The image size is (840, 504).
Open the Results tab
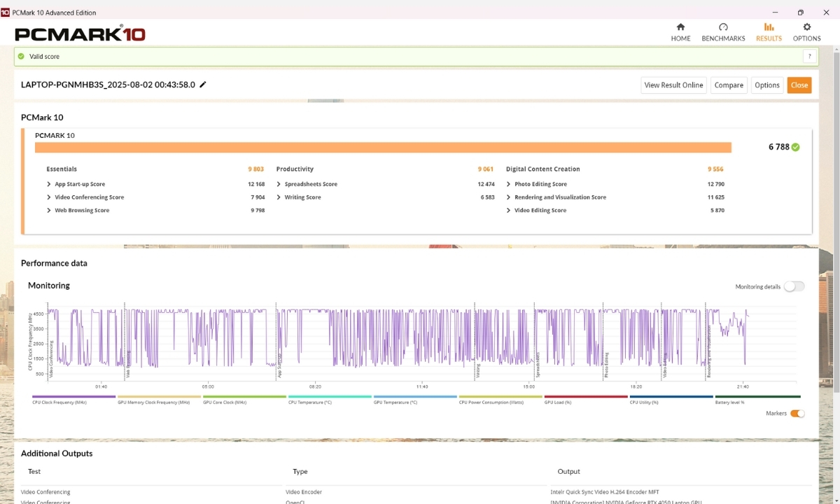coord(769,32)
